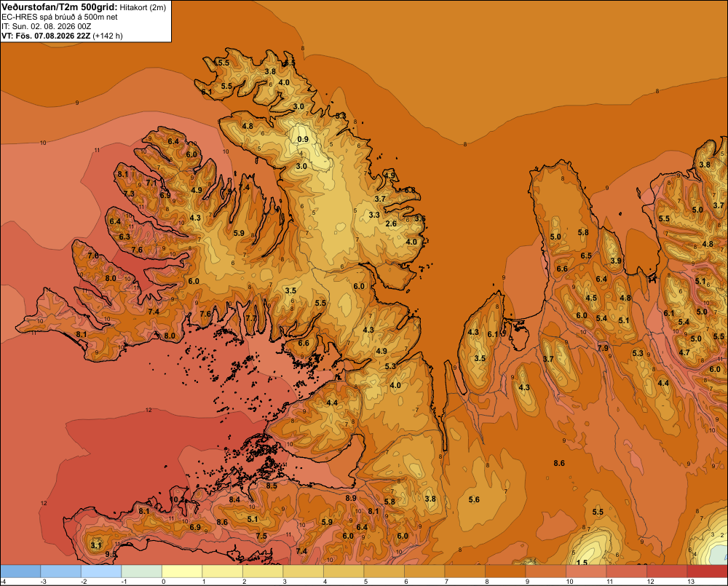Select the valid time line Fös. 07.08.2026 22Z
728x586 pixels.
click(x=53, y=36)
